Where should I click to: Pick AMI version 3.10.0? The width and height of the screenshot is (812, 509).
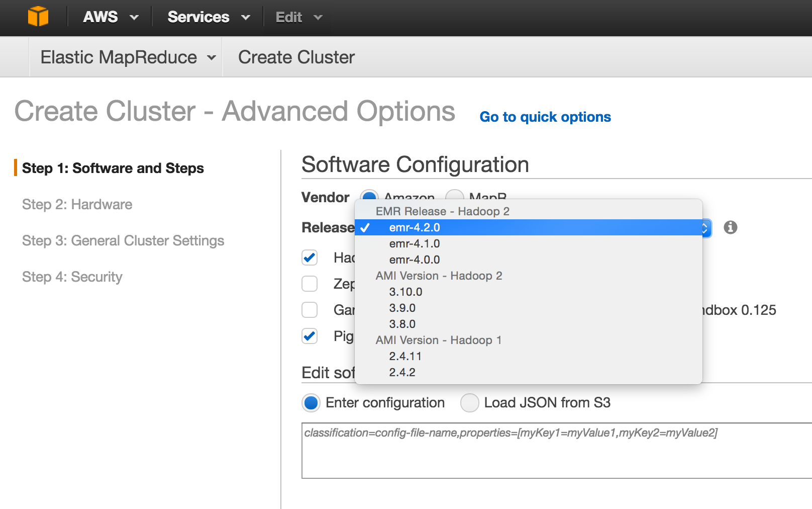tap(405, 292)
